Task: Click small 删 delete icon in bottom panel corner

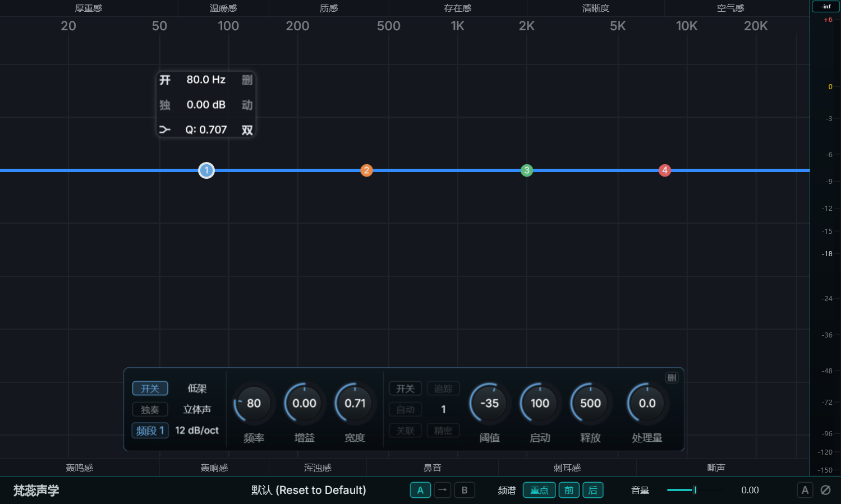Action: (672, 378)
